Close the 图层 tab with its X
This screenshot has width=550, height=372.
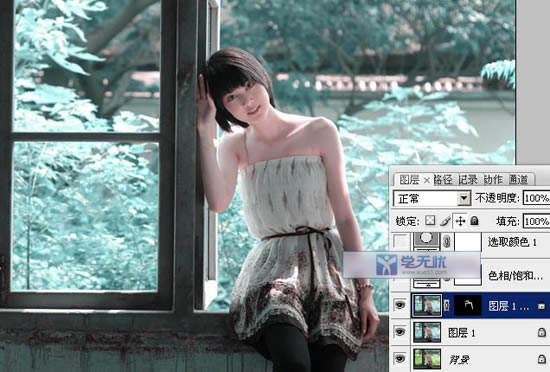pos(427,180)
